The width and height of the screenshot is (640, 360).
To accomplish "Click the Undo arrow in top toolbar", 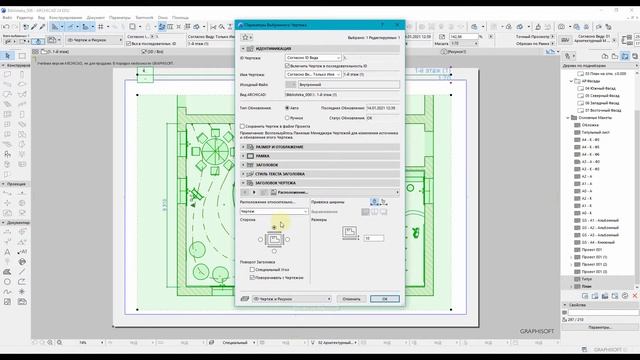I will pos(6,27).
